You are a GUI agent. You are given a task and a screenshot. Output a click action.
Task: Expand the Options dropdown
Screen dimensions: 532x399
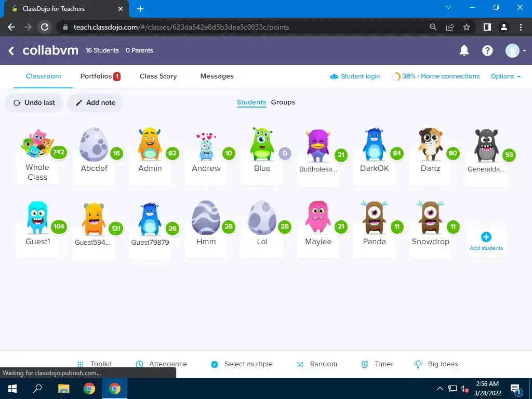click(x=506, y=76)
